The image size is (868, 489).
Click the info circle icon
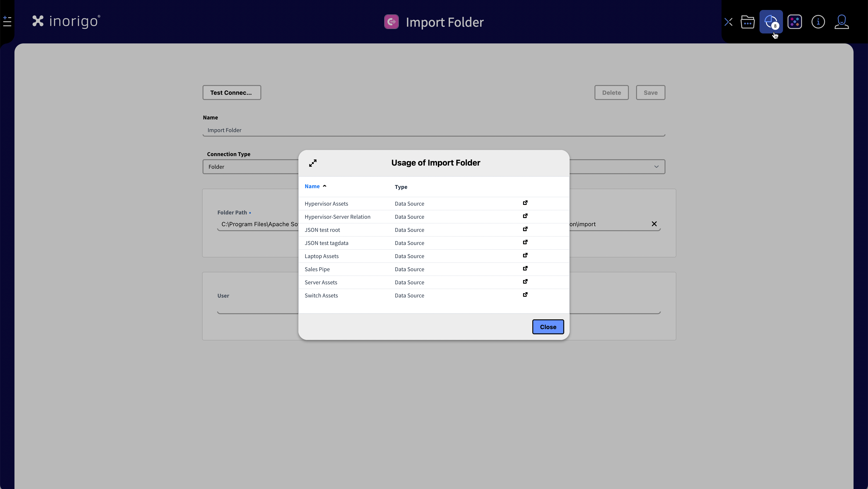[x=818, y=22]
